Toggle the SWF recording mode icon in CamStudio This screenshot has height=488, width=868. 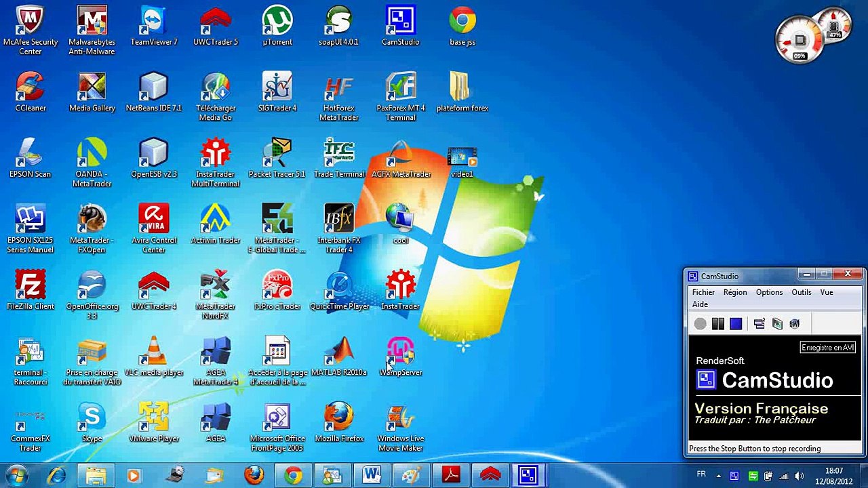pyautogui.click(x=794, y=324)
